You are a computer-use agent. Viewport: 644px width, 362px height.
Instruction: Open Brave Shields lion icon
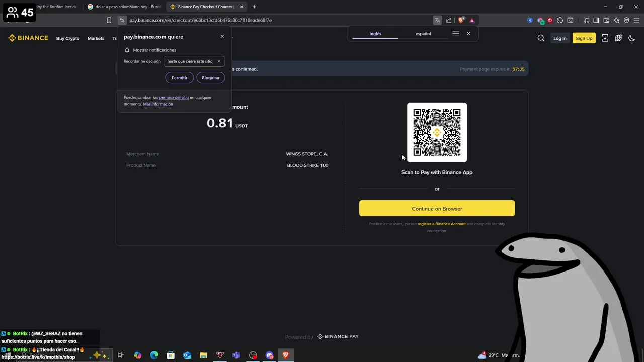pos(461,20)
